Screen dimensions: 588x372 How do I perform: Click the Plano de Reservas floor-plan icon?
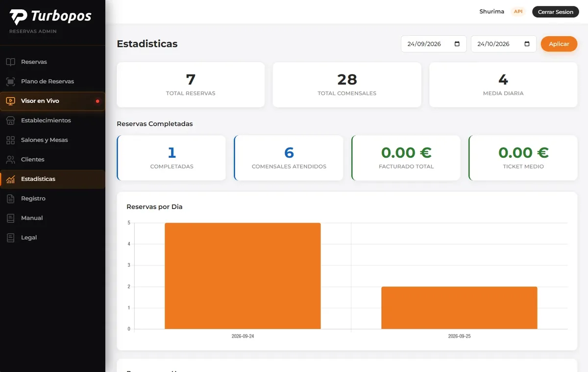coord(10,81)
